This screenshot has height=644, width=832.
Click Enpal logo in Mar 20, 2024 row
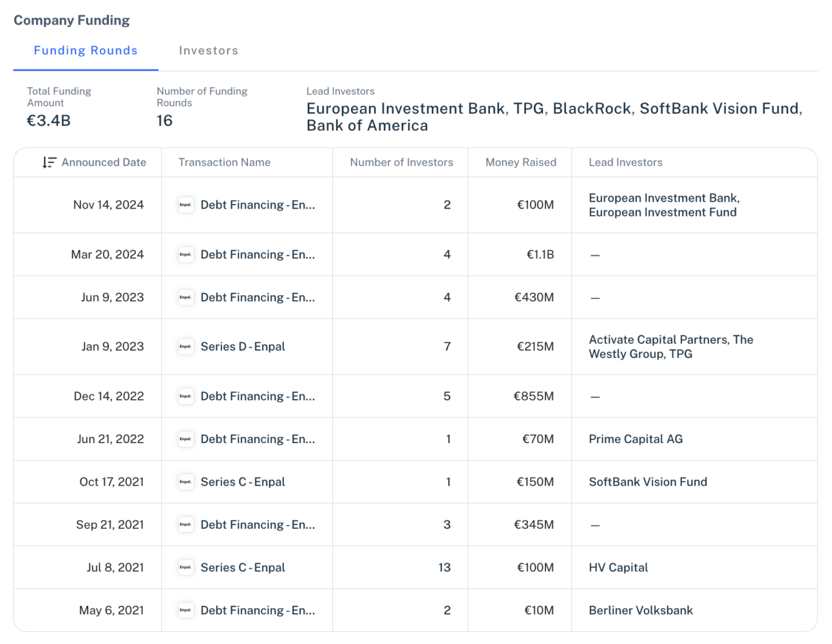185,254
